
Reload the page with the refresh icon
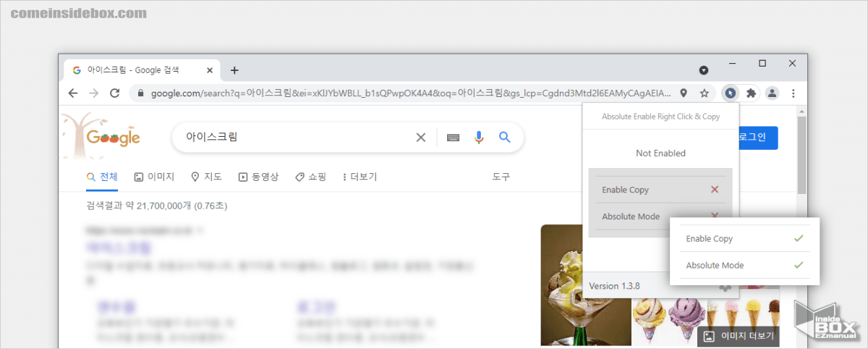[x=114, y=93]
